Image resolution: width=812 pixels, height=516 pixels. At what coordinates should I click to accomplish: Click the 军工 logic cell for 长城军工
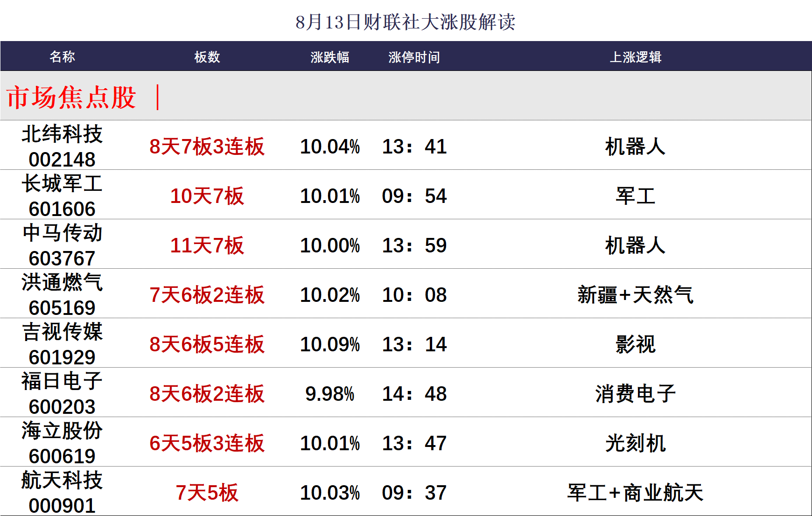click(636, 196)
